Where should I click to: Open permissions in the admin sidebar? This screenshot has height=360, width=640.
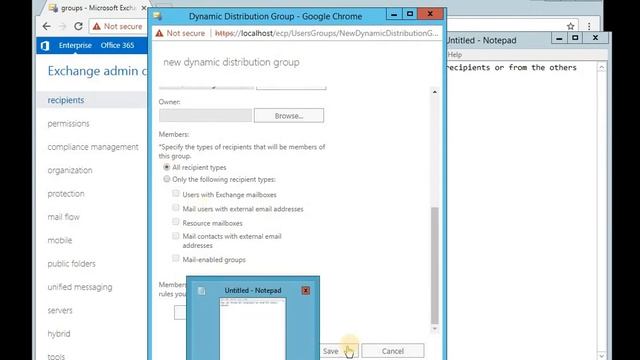68,123
